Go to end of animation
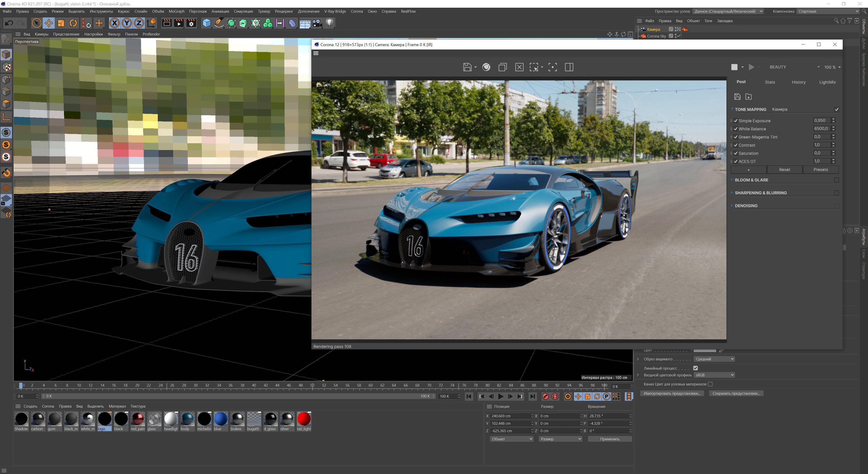 pyautogui.click(x=532, y=397)
